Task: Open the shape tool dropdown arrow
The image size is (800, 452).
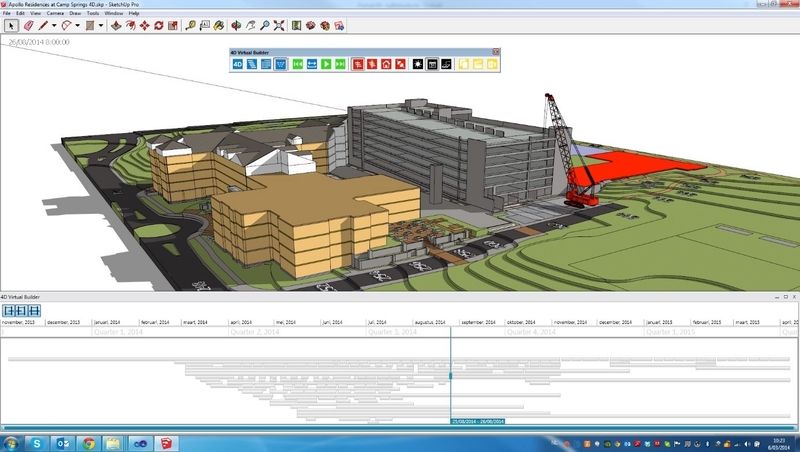Action: 79,24
